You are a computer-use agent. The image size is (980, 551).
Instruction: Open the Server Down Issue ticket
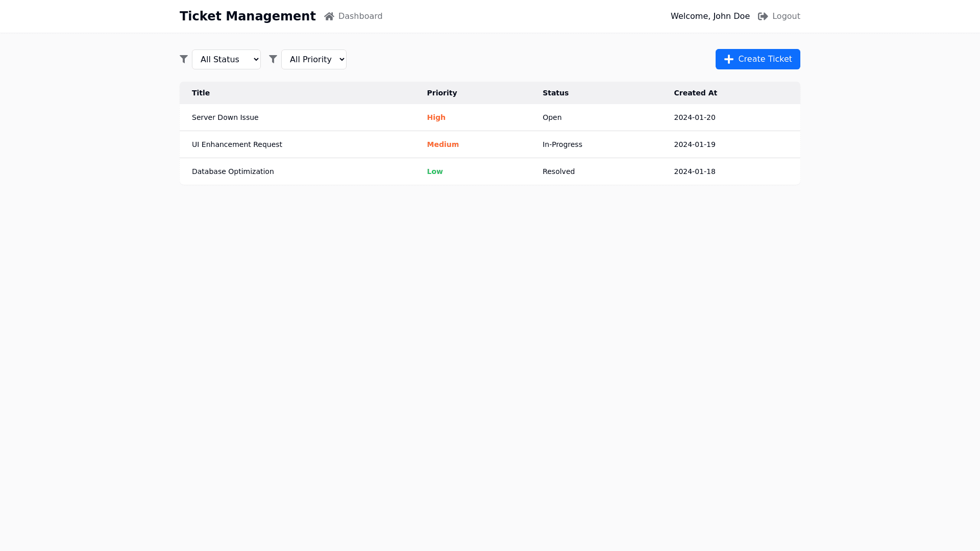click(x=225, y=117)
